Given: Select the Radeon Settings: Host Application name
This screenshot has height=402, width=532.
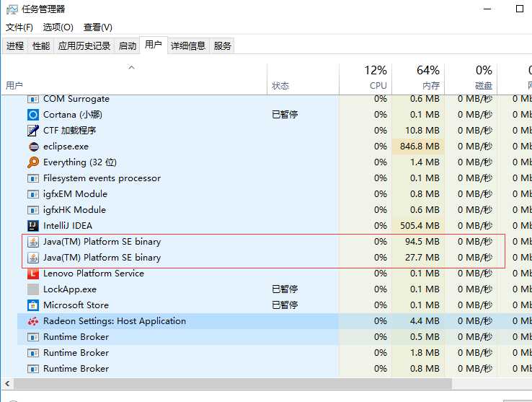Looking at the screenshot, I should pyautogui.click(x=115, y=321).
